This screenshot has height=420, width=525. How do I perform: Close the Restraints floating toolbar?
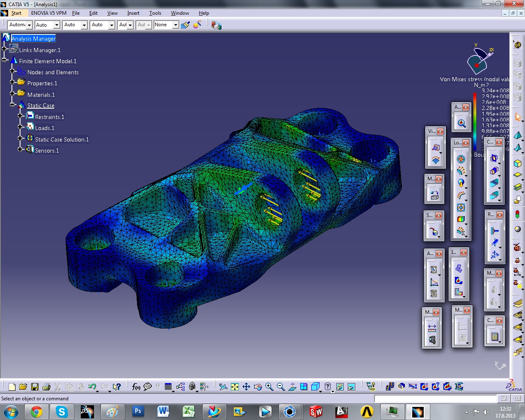click(500, 215)
